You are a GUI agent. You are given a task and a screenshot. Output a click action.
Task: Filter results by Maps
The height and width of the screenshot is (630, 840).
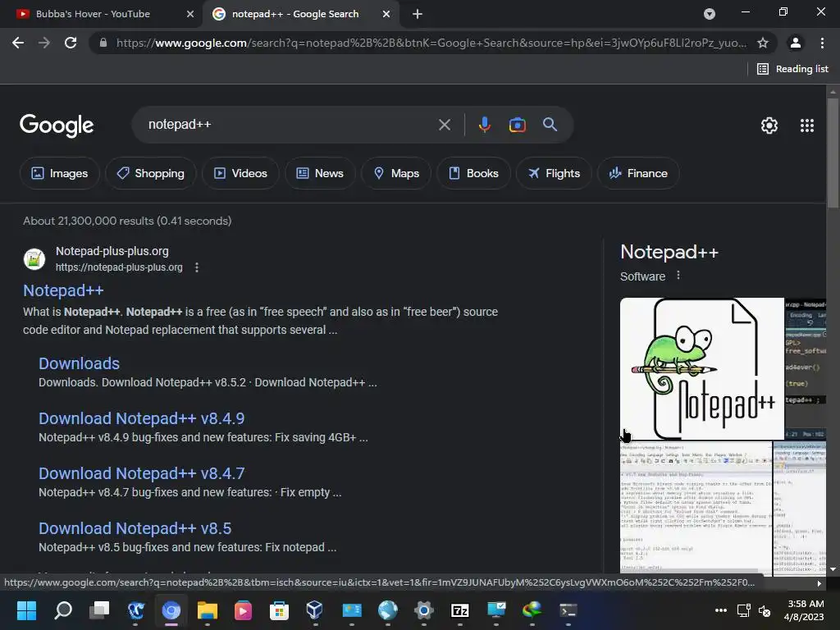point(396,173)
